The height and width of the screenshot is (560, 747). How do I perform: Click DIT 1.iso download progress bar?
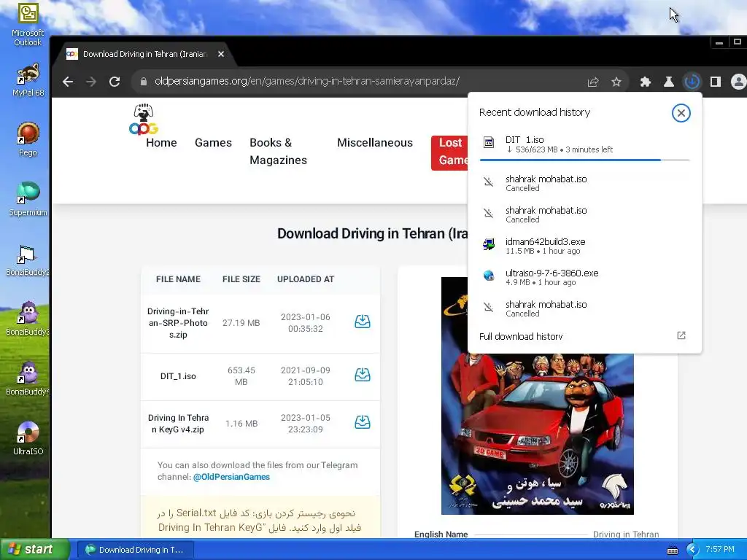(x=584, y=160)
